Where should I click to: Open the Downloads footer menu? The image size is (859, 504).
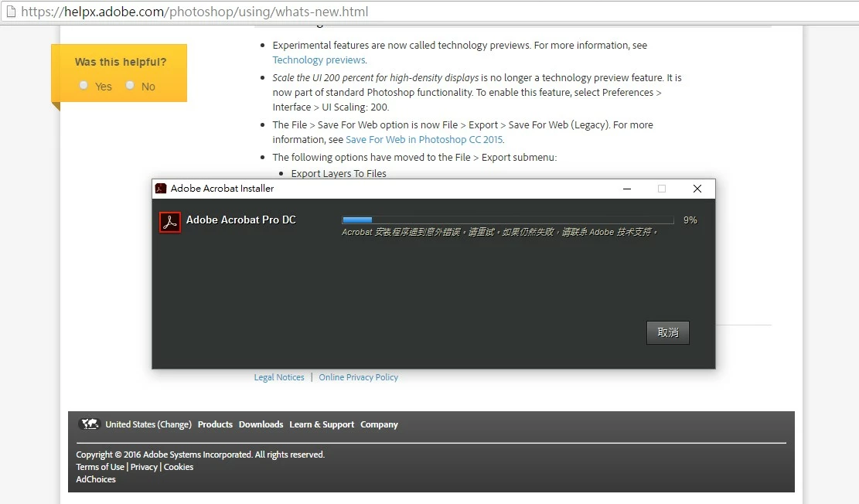click(261, 424)
